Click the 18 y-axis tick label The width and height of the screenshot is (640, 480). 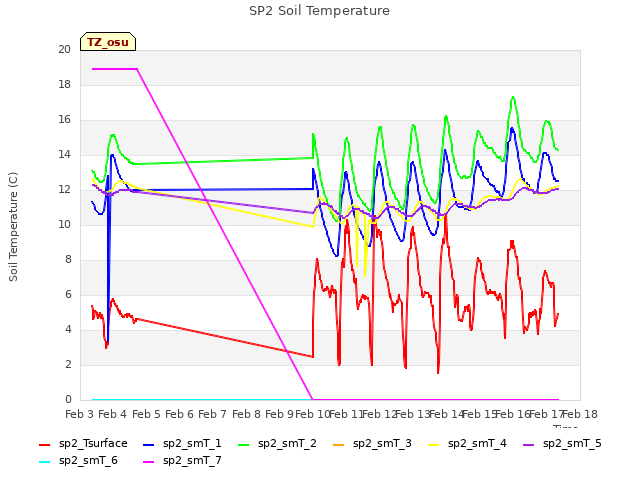pyautogui.click(x=64, y=84)
